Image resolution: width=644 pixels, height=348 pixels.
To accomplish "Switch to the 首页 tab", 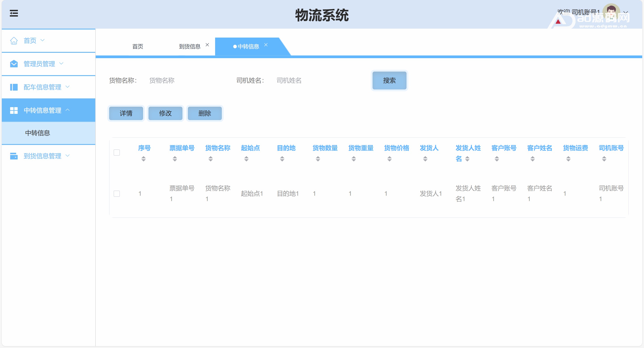I will 138,47.
